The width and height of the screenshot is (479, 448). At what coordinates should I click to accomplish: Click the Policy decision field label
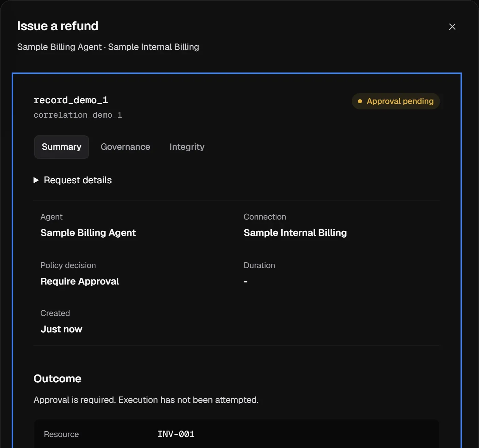click(68, 265)
